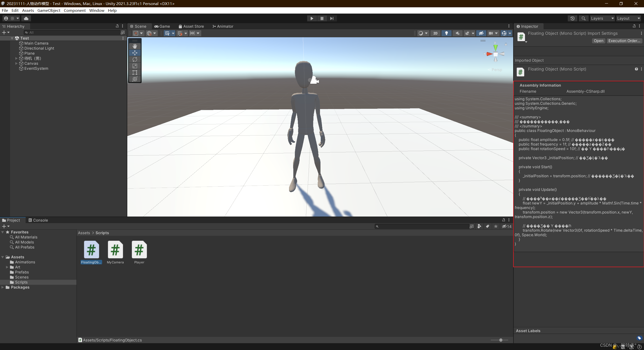Click the asset labels tag icon
Viewport: 644px width, 350px height.
pos(639,338)
